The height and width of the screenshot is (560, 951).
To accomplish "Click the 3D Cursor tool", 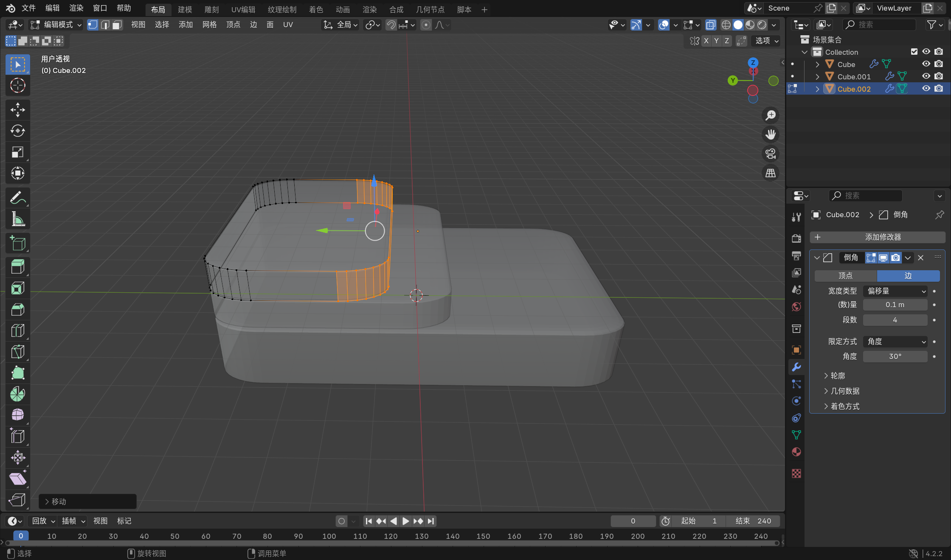I will [17, 85].
